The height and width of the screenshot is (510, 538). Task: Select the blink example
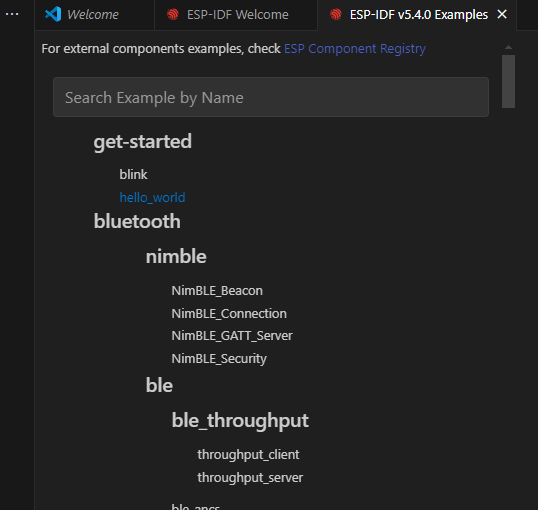point(133,174)
